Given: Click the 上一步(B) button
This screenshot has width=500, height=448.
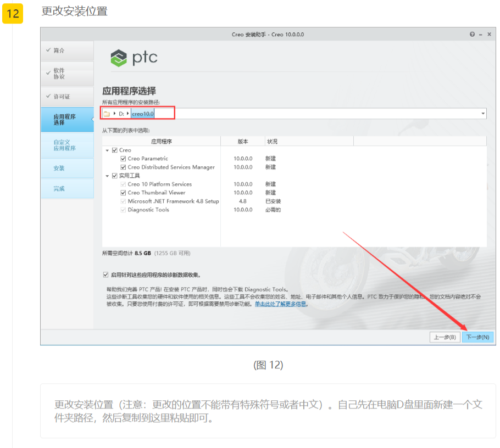Looking at the screenshot, I should point(445,337).
